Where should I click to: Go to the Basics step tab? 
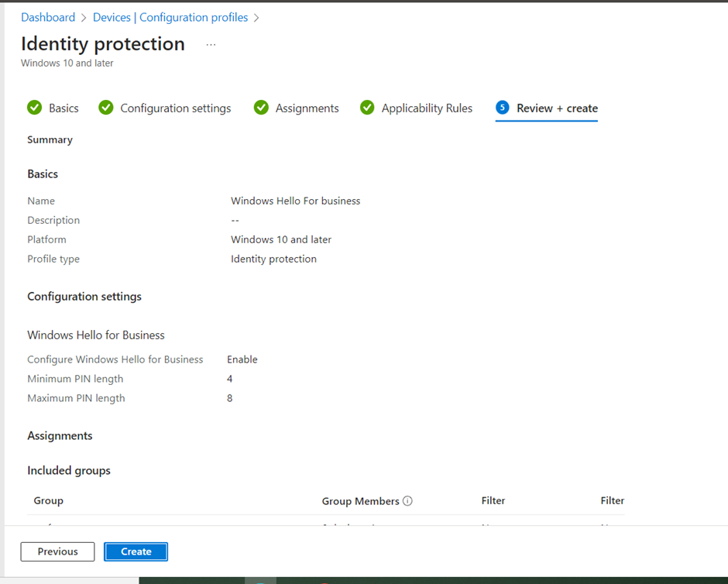pyautogui.click(x=64, y=108)
